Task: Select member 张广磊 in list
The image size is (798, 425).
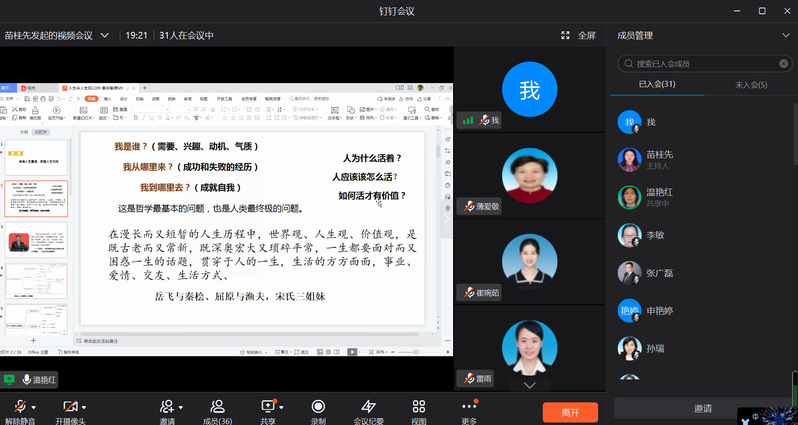Action: click(x=702, y=273)
